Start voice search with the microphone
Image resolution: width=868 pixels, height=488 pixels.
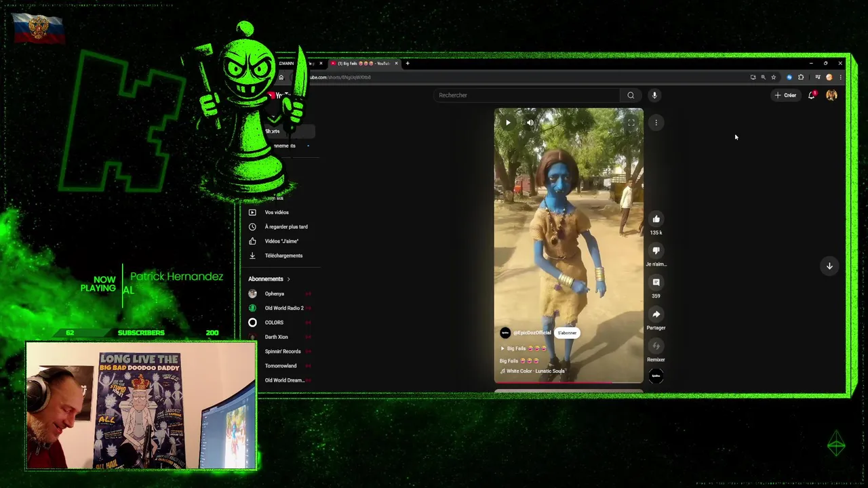coord(654,95)
